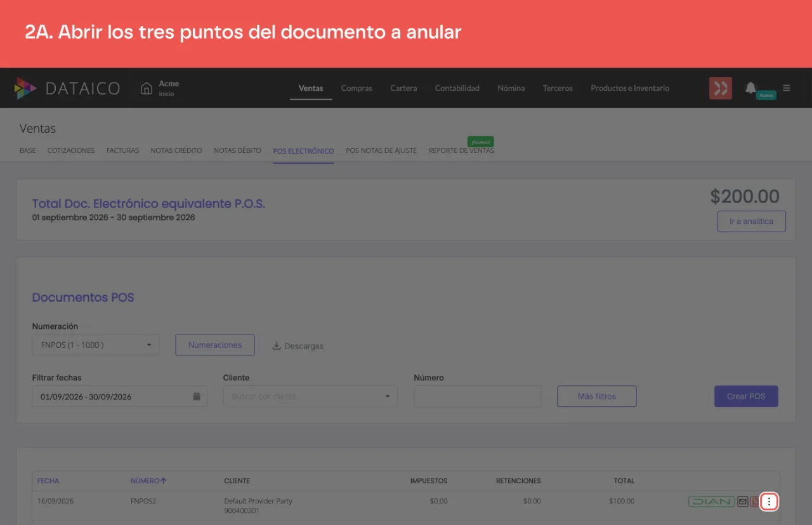Focus the Número input field

pos(478,396)
